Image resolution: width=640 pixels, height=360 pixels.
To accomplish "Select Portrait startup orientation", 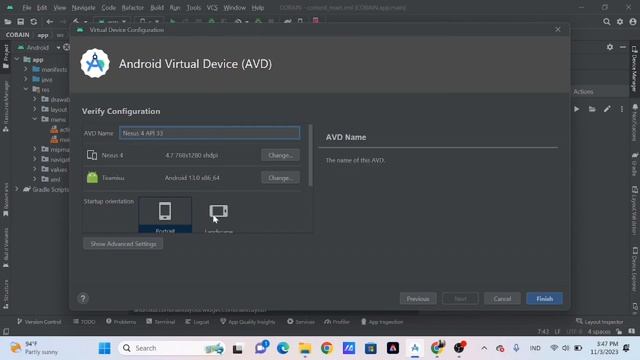I will tap(165, 215).
